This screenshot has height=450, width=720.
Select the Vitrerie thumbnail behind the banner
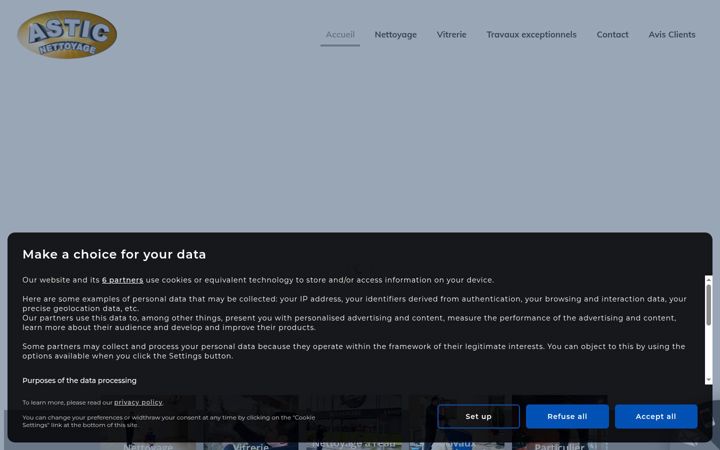(x=251, y=422)
